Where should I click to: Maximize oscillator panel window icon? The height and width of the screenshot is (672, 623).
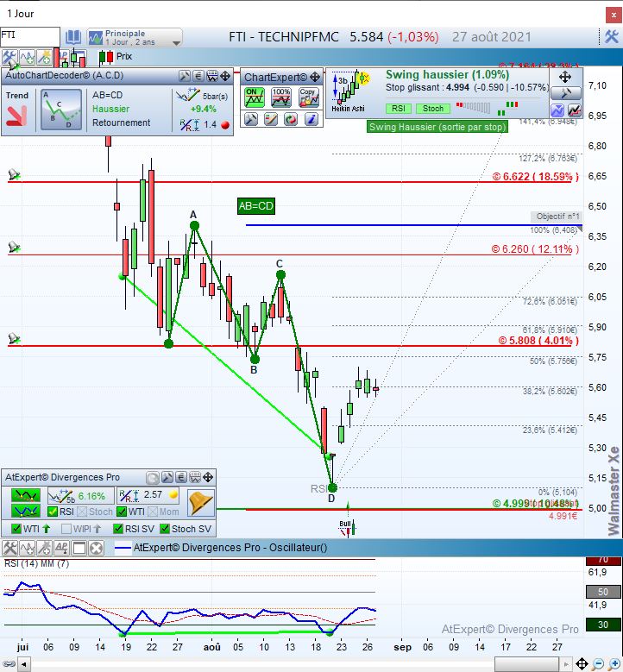79,548
